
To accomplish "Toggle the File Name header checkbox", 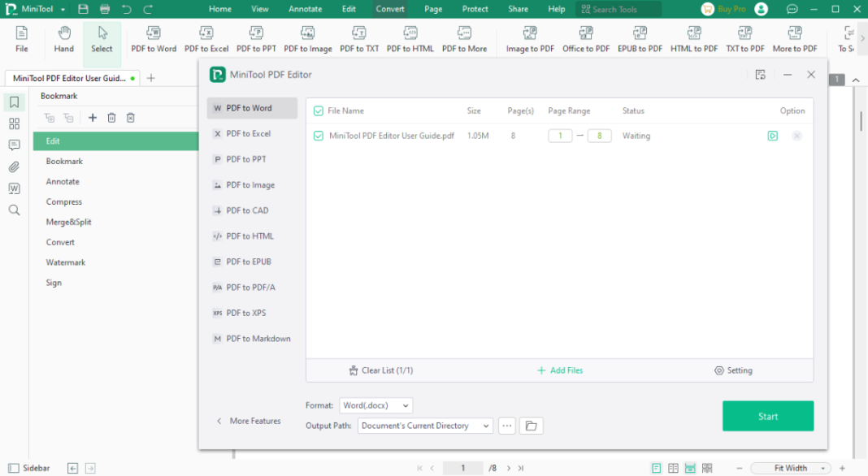I will (x=319, y=110).
